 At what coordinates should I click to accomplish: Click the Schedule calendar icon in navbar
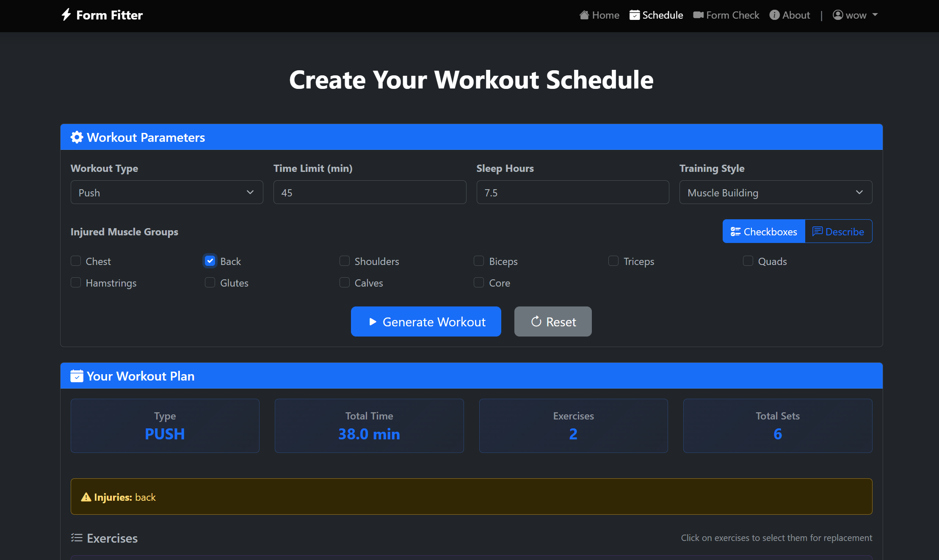click(x=634, y=15)
